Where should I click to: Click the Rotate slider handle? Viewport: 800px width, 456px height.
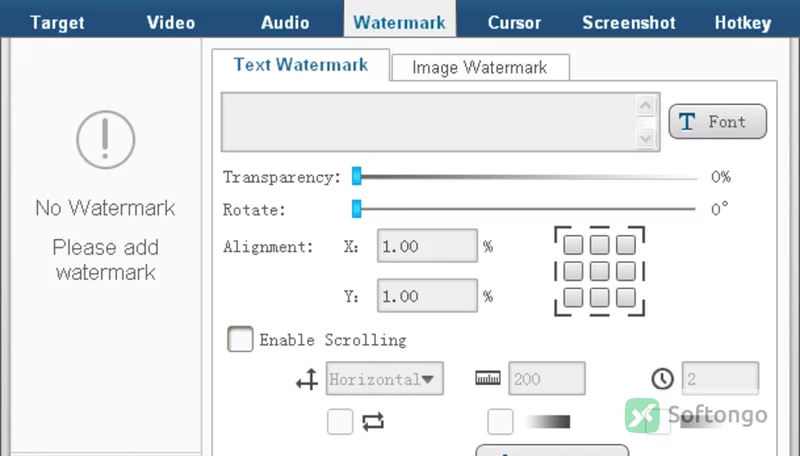(x=357, y=209)
